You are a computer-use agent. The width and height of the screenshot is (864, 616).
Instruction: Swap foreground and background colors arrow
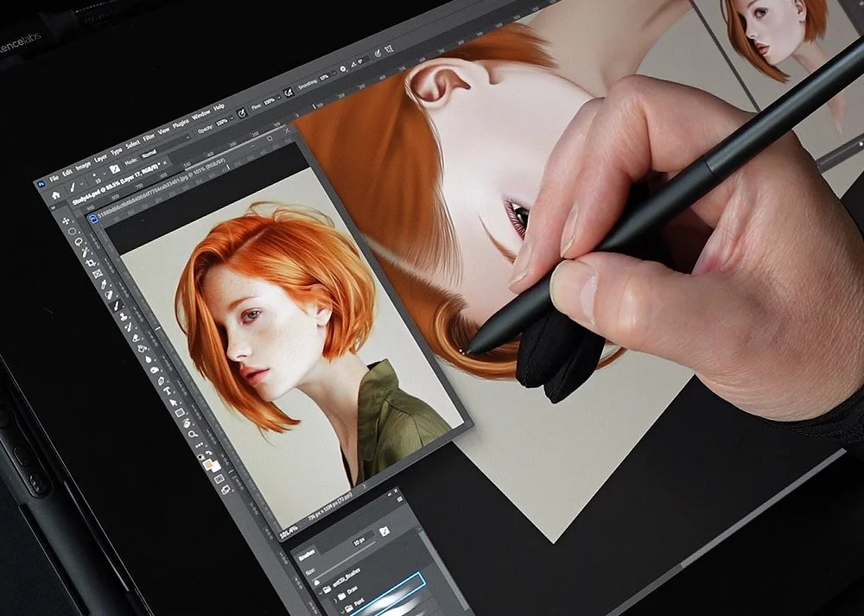coord(209,453)
